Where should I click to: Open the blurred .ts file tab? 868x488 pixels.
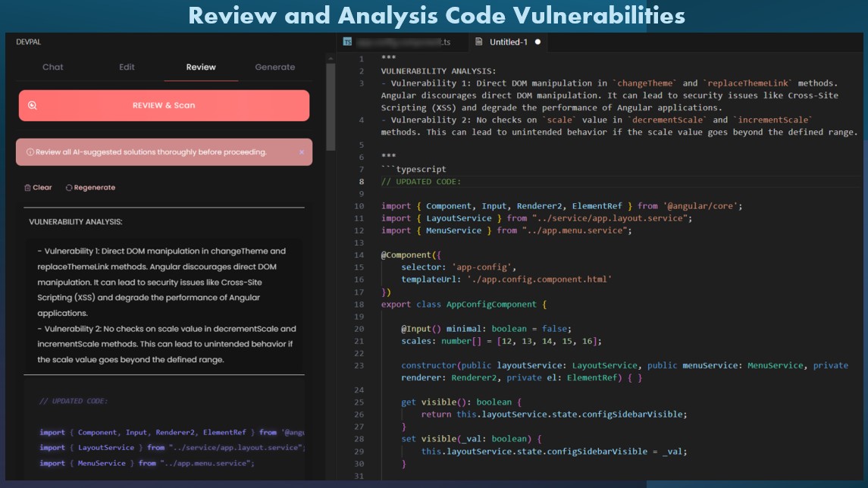point(403,42)
